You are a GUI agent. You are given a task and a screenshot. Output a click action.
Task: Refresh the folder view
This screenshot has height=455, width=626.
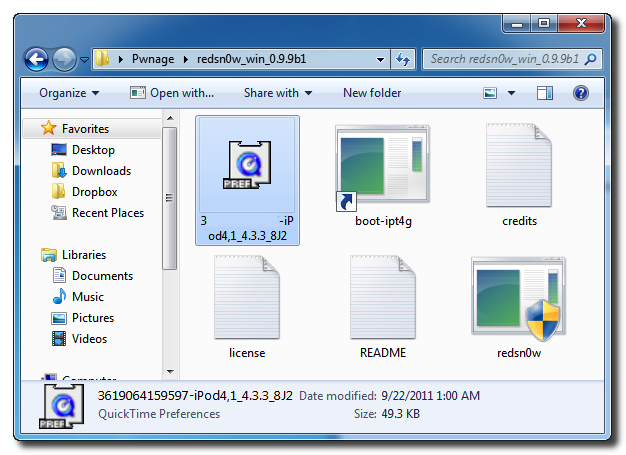[403, 59]
